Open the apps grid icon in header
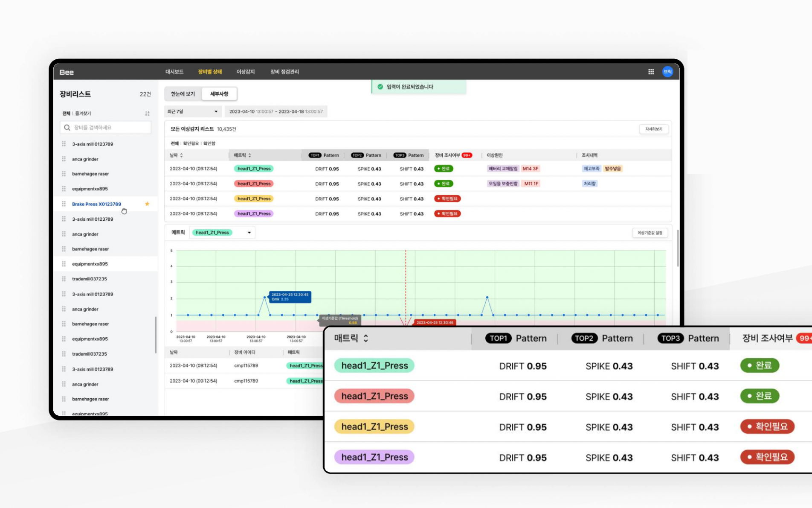Viewport: 812px width, 508px height. pyautogui.click(x=651, y=72)
